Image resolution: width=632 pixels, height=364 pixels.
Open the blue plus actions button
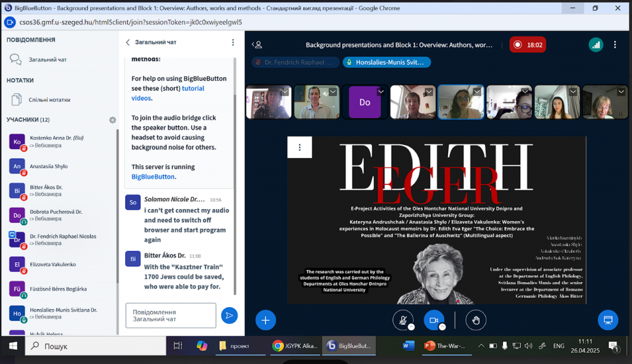(x=265, y=320)
